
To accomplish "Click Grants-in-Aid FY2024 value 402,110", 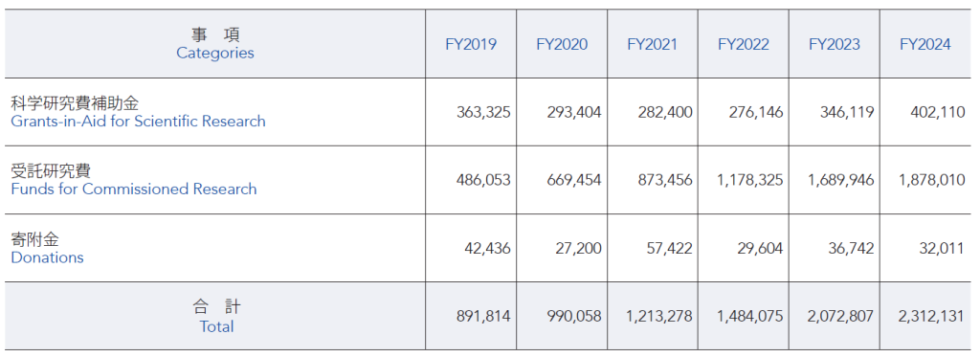I will point(938,113).
